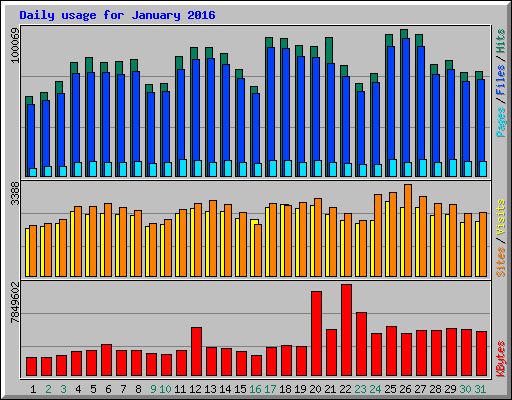
Task: Click weekend day 17 axis label
Action: pyautogui.click(x=270, y=389)
